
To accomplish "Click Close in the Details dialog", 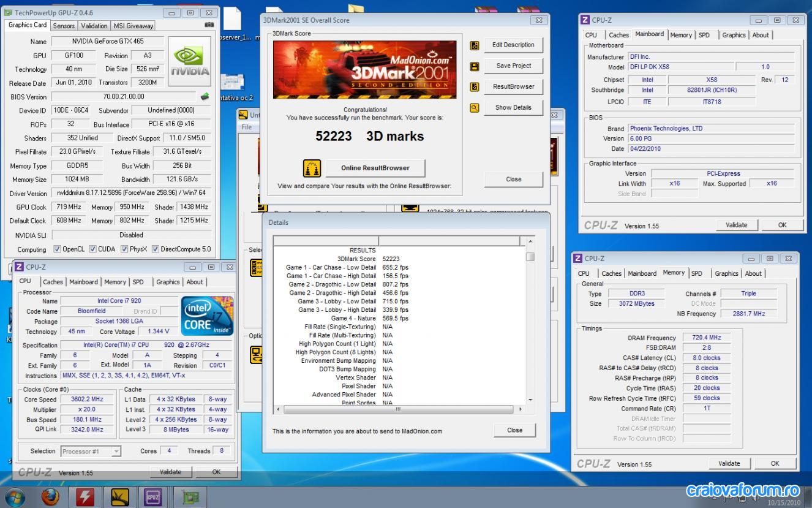I will [x=514, y=430].
